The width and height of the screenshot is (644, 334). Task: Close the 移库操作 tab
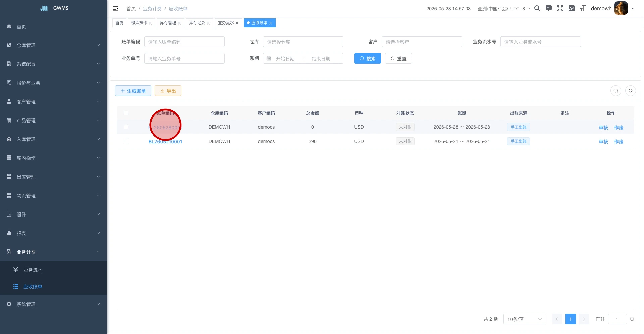pyautogui.click(x=150, y=23)
